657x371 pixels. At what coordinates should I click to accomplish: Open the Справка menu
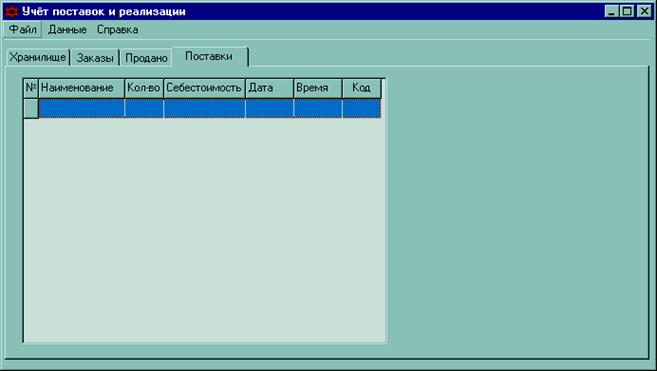118,30
